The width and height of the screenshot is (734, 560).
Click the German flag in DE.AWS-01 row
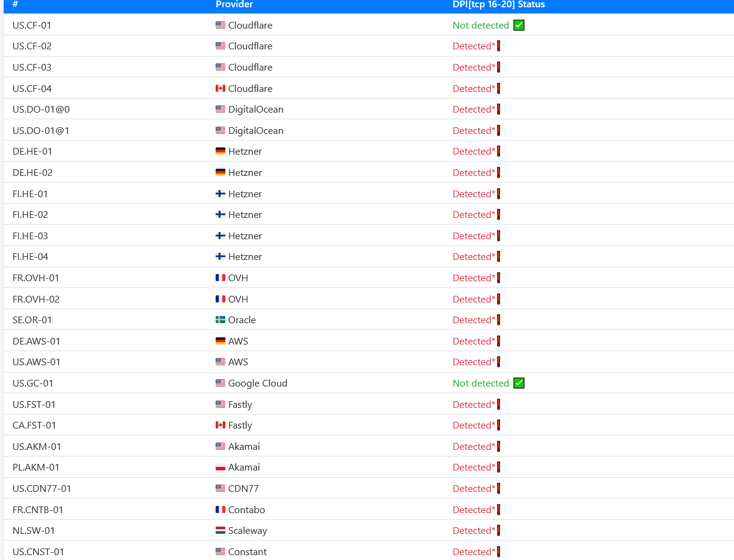pos(221,341)
